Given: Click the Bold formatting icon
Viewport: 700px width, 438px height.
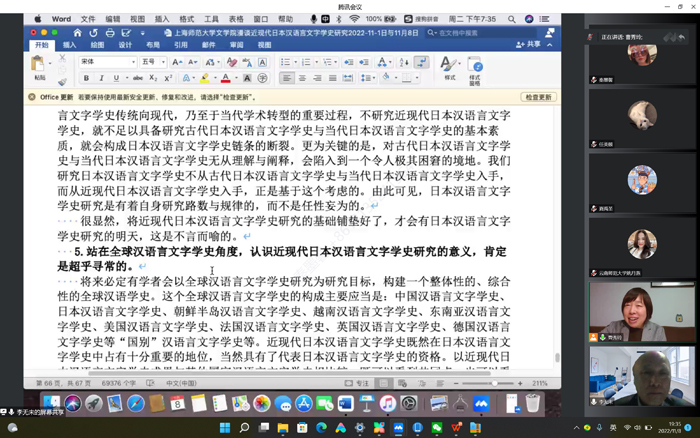Looking at the screenshot, I should [86, 77].
